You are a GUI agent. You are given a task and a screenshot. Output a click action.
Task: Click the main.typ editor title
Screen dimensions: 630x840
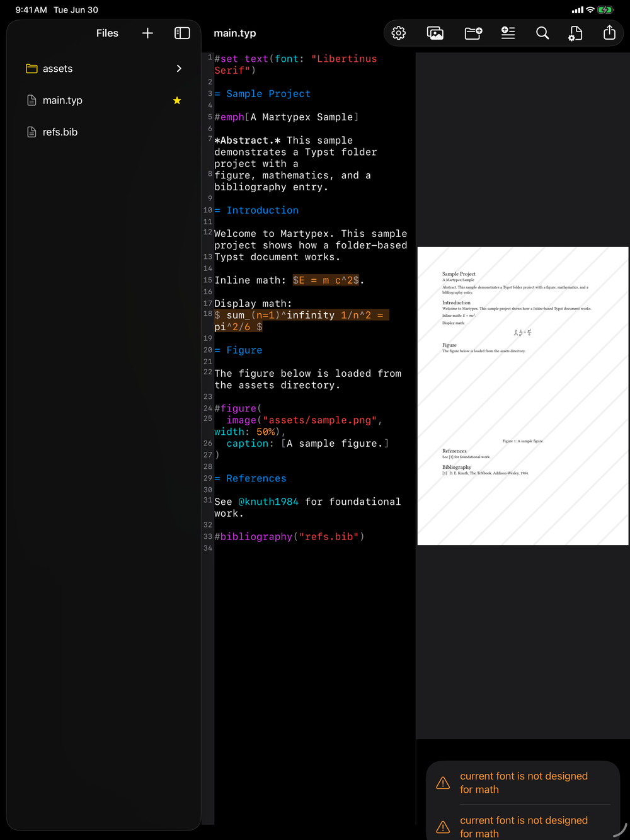(x=235, y=33)
